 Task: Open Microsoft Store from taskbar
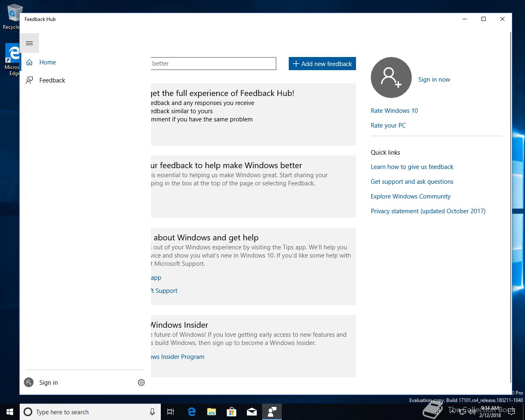(231, 412)
